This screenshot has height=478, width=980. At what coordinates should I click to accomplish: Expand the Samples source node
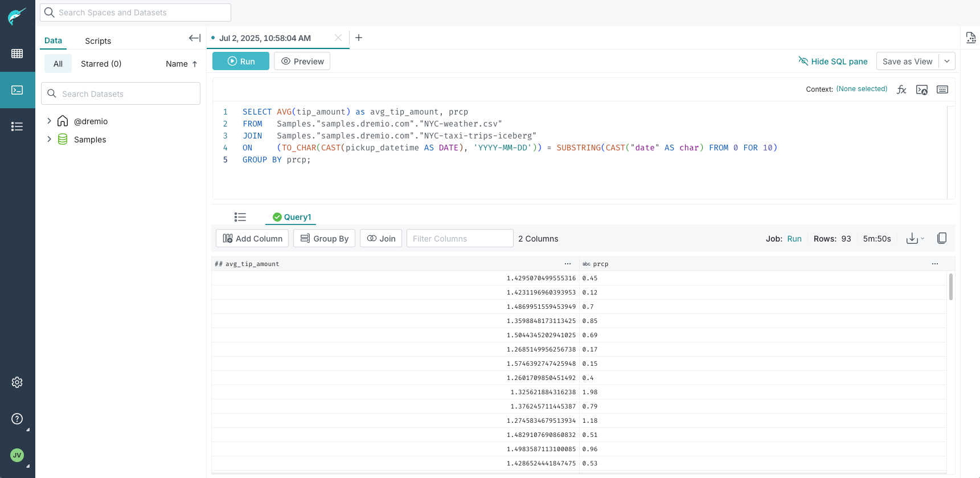tap(49, 139)
